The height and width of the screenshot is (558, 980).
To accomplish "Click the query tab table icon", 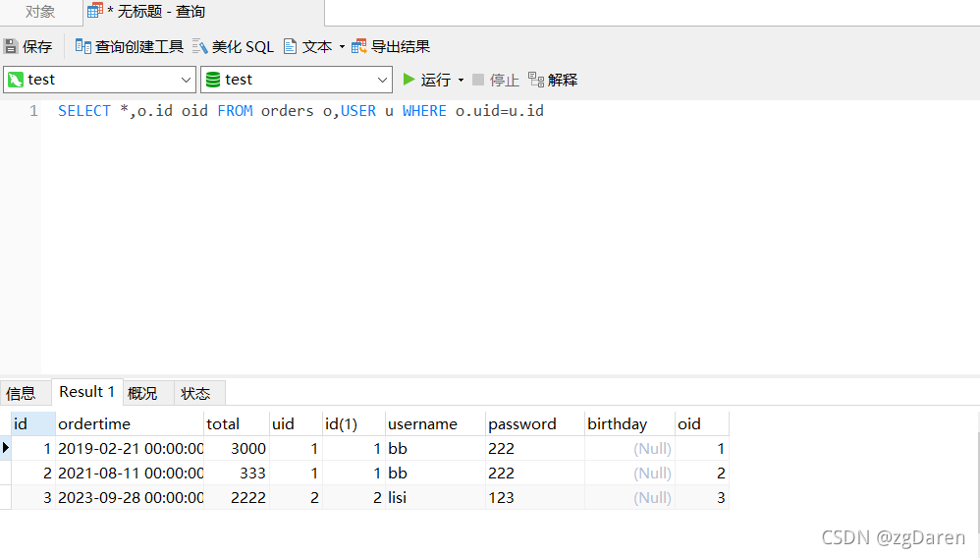I will pyautogui.click(x=95, y=10).
